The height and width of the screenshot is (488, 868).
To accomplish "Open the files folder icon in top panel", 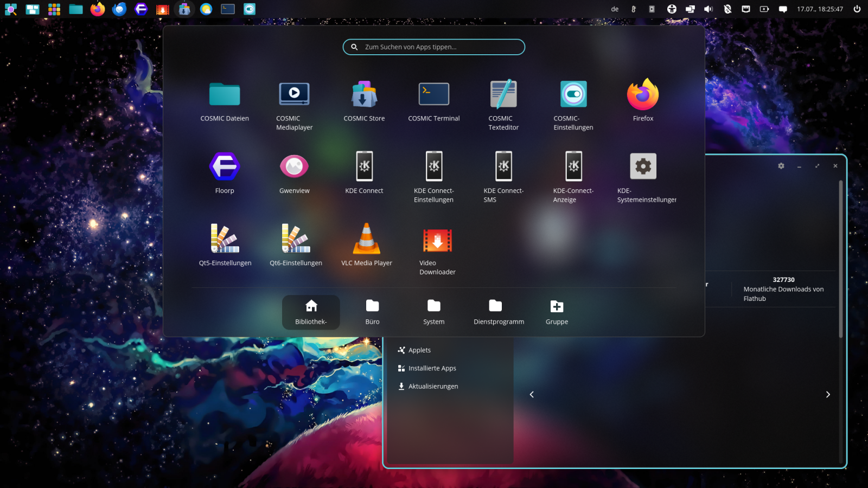I will [x=76, y=9].
